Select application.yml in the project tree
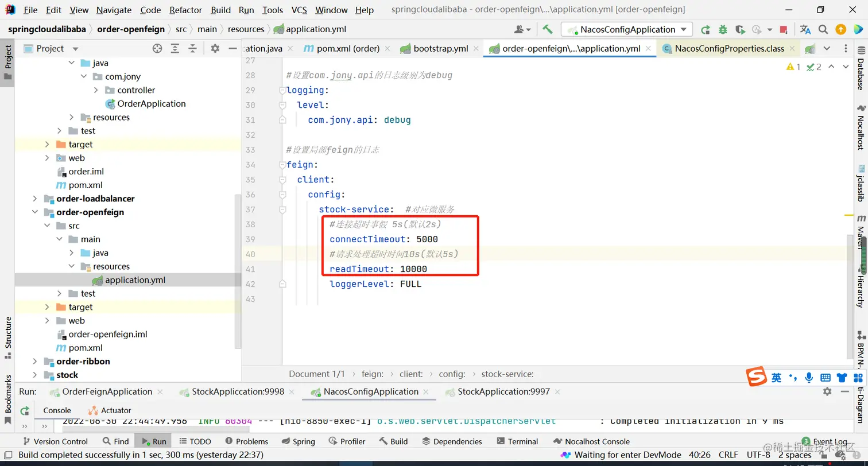The width and height of the screenshot is (868, 466). (135, 280)
